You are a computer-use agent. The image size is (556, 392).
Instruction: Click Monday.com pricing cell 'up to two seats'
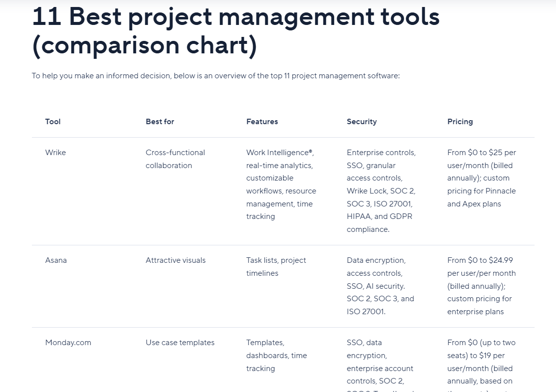(482, 365)
